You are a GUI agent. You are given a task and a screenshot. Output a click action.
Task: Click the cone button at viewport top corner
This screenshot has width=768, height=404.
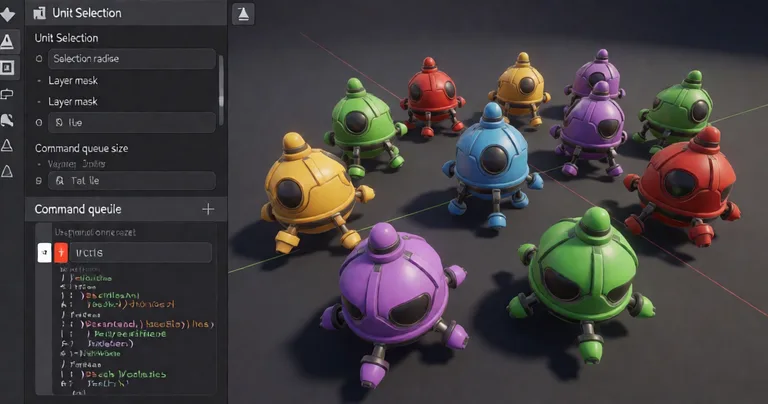pyautogui.click(x=243, y=14)
